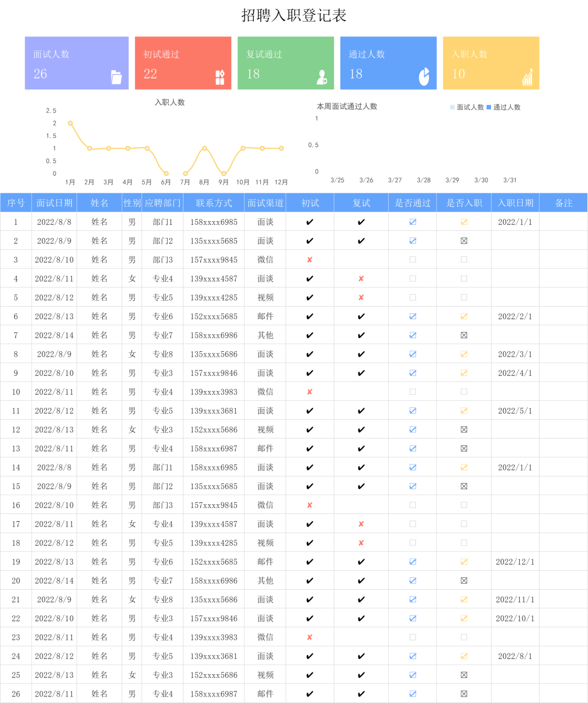Select the 面试日期 column header
Image resolution: width=588 pixels, height=703 pixels.
pos(54,203)
